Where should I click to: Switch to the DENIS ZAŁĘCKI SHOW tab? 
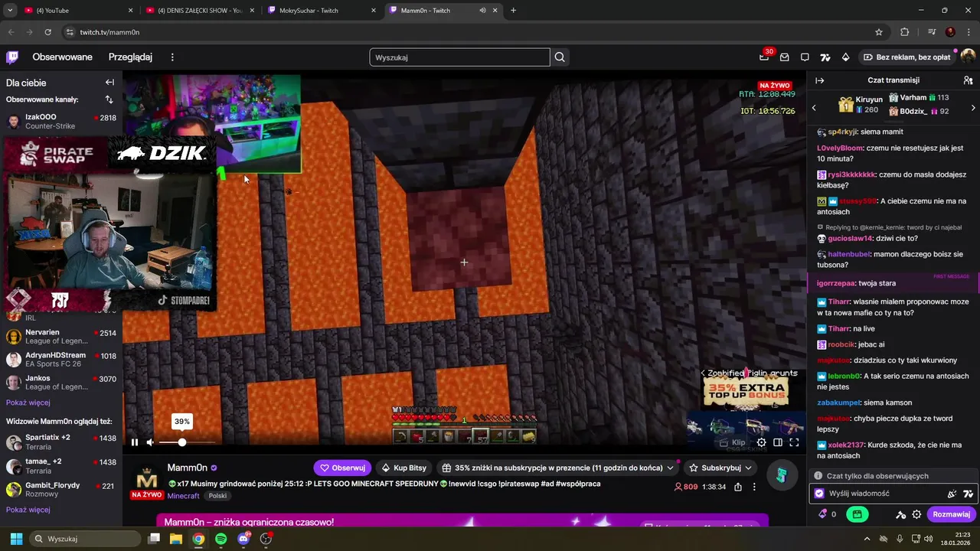pyautogui.click(x=201, y=11)
